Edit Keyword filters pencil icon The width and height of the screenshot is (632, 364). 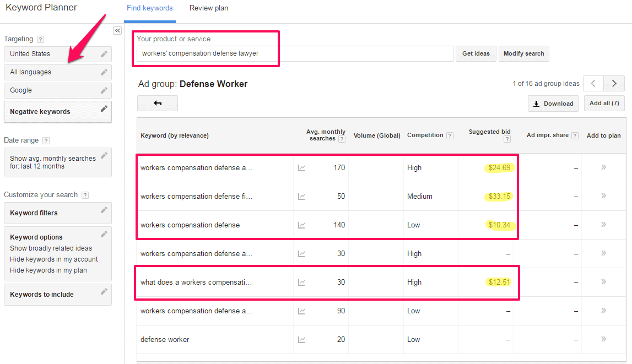click(104, 210)
